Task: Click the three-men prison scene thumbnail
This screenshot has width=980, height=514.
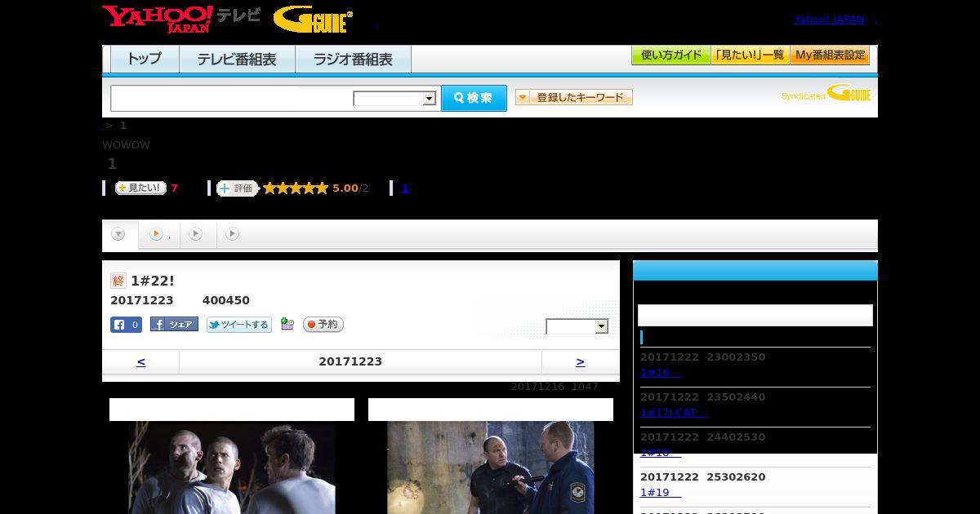Action: click(232, 467)
